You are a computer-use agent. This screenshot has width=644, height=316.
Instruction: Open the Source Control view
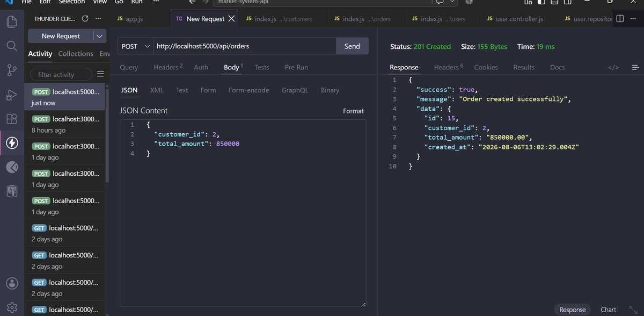coord(11,70)
